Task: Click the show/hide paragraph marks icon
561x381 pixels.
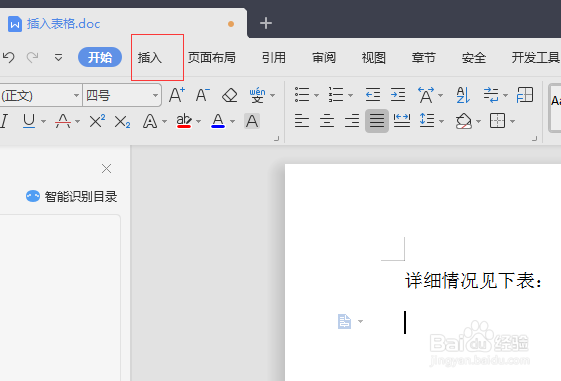Action: 491,95
